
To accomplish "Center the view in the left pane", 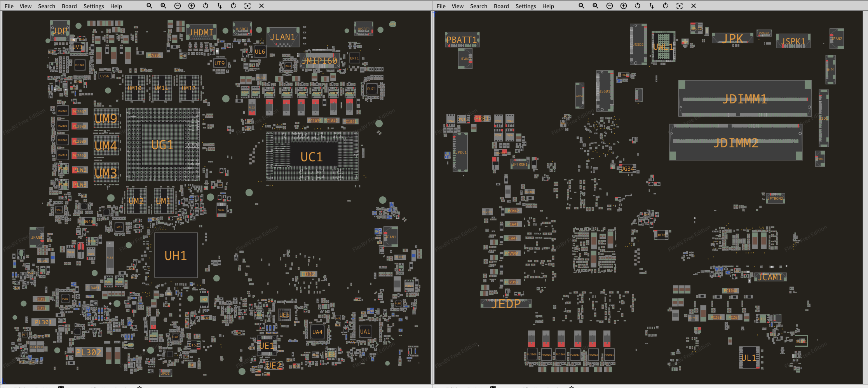I will [x=248, y=6].
